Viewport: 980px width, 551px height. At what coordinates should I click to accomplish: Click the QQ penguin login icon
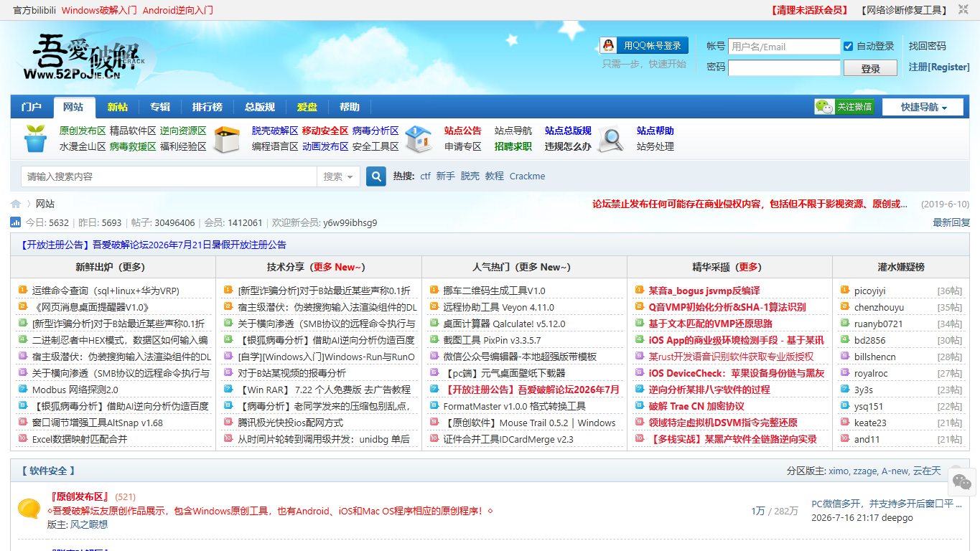pyautogui.click(x=609, y=45)
